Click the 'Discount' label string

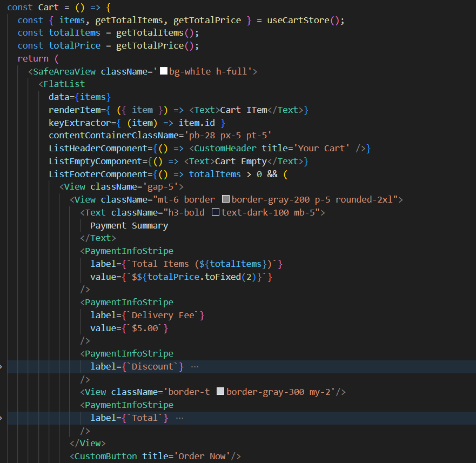coord(153,366)
